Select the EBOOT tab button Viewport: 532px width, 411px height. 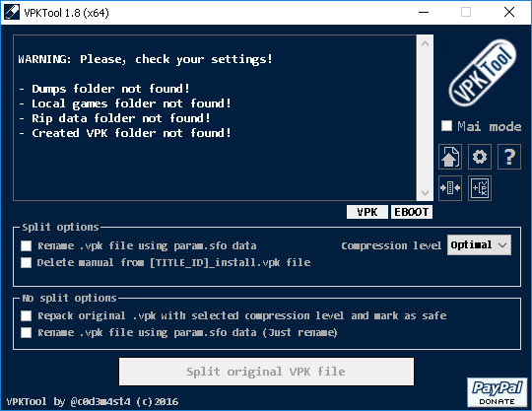(x=412, y=212)
